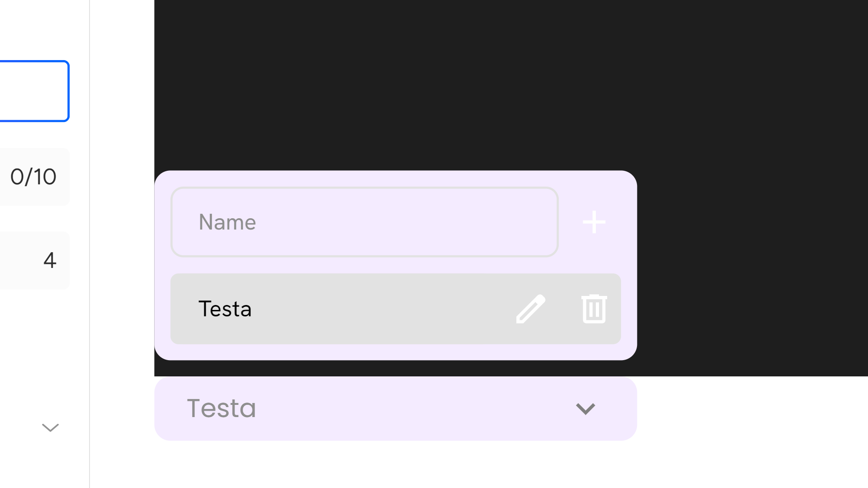The width and height of the screenshot is (868, 488).
Task: Open the Testa combo box
Action: (x=395, y=408)
